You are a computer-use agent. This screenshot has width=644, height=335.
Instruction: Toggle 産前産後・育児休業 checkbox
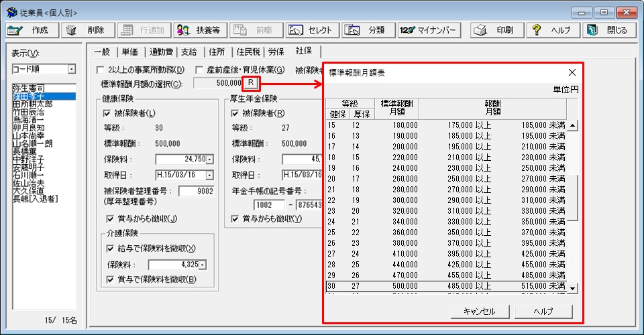point(199,70)
